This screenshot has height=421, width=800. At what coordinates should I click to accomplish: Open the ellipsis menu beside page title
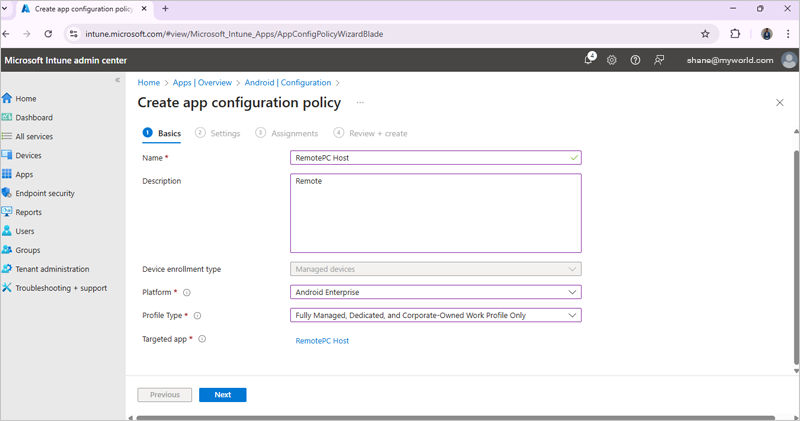(360, 103)
